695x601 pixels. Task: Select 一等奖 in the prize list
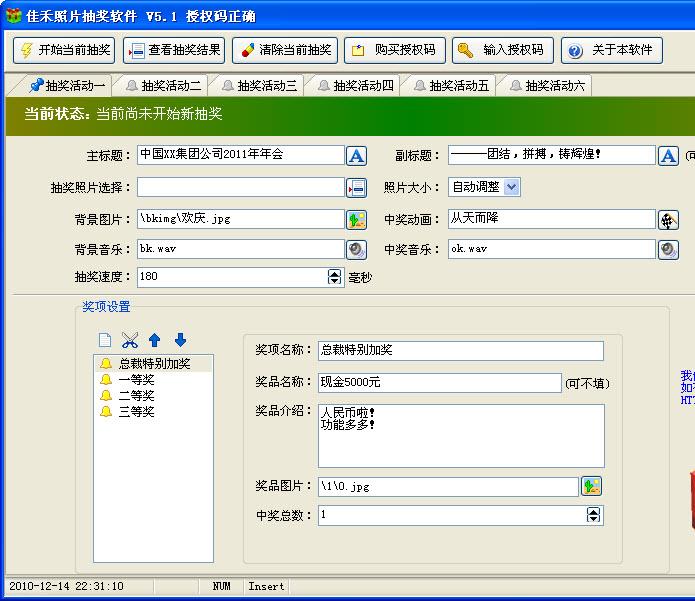136,380
